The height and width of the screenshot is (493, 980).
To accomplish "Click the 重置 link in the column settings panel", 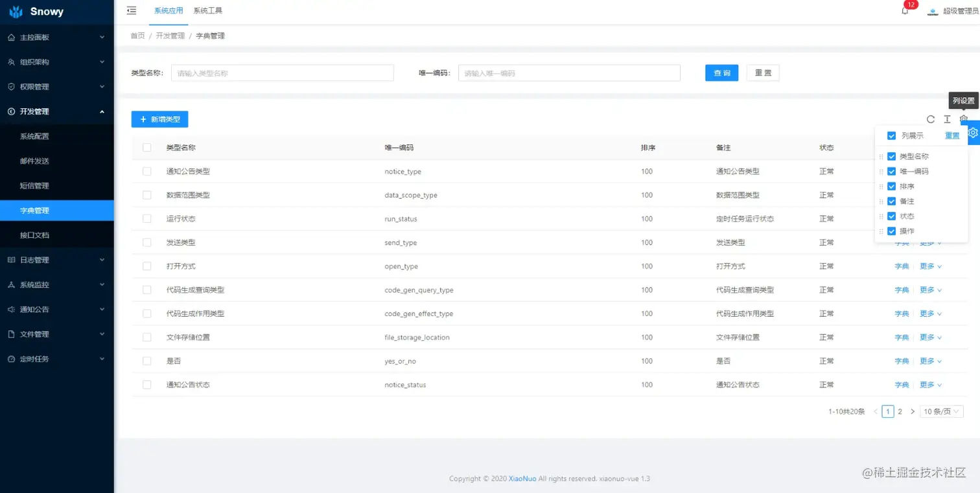I will [x=952, y=136].
